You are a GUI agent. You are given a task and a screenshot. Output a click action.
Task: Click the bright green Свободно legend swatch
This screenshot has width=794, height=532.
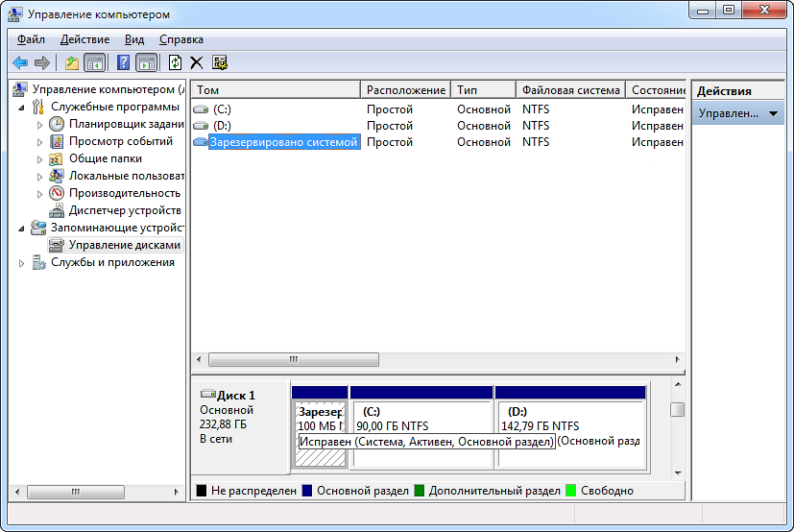pyautogui.click(x=570, y=491)
